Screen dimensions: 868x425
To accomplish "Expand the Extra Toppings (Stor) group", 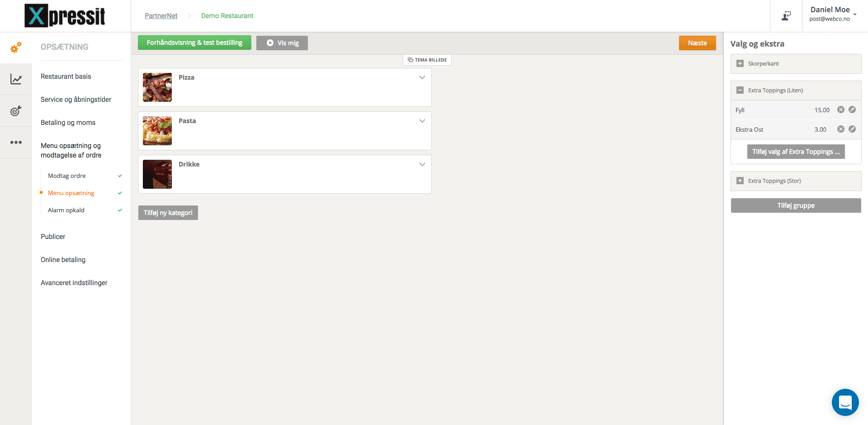I will click(740, 181).
